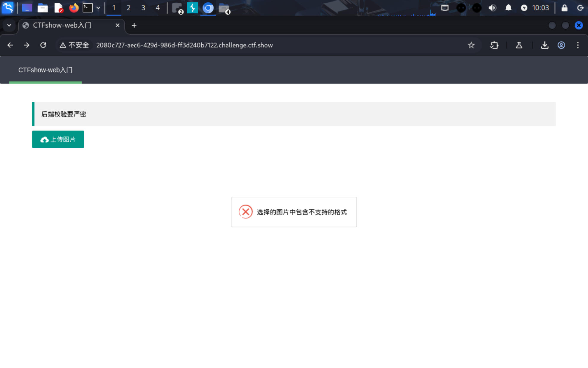Click the volume speaker icon
Screen dimensions: 588x368
492,8
